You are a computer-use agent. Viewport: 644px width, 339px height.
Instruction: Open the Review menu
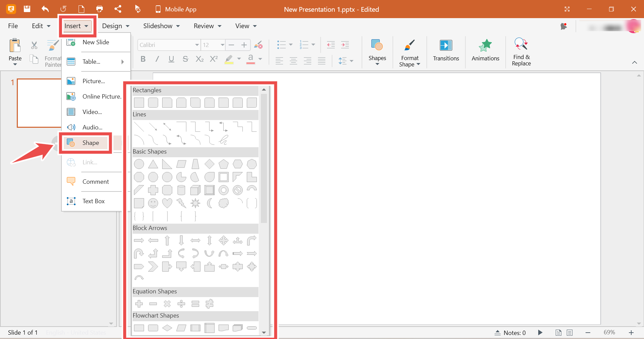tap(208, 26)
